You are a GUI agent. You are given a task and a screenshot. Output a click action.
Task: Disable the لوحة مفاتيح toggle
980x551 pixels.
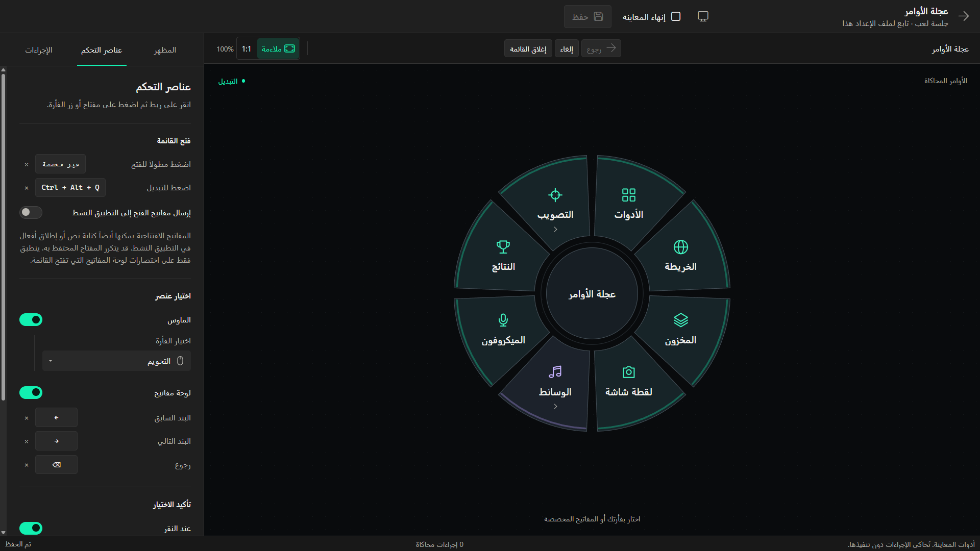[31, 393]
